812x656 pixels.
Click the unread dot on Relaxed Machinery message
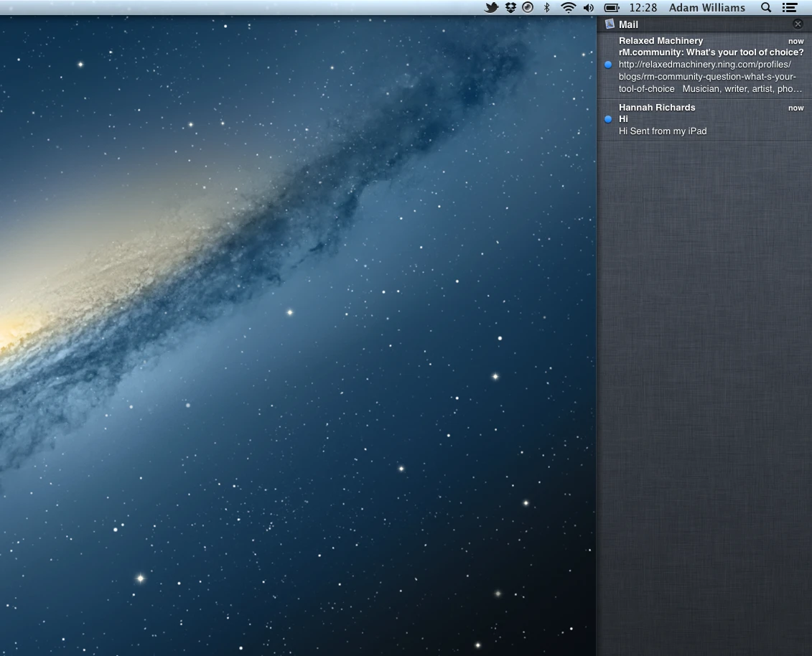(x=609, y=65)
